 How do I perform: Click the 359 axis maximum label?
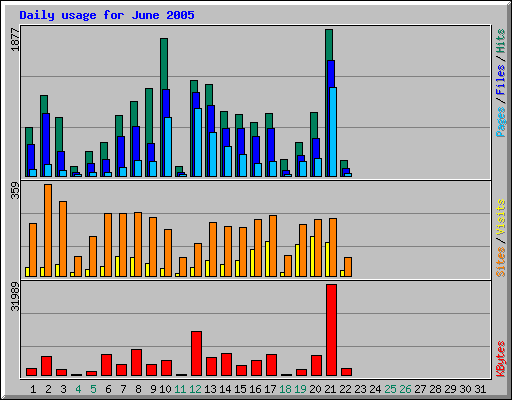pyautogui.click(x=15, y=191)
